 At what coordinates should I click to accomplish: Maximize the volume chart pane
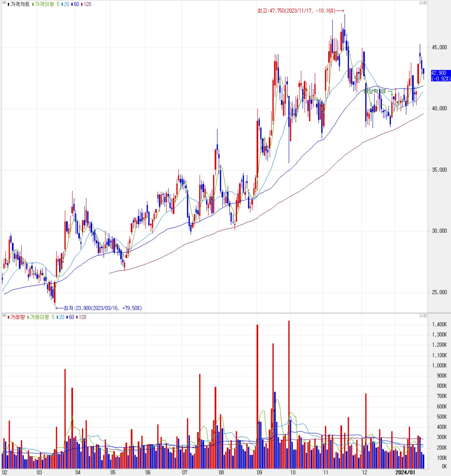421,316
